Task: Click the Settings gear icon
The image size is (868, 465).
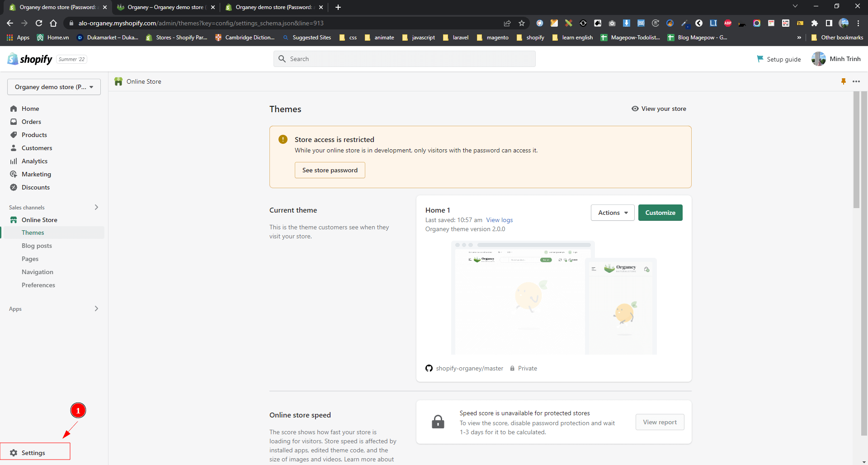Action: pos(14,453)
